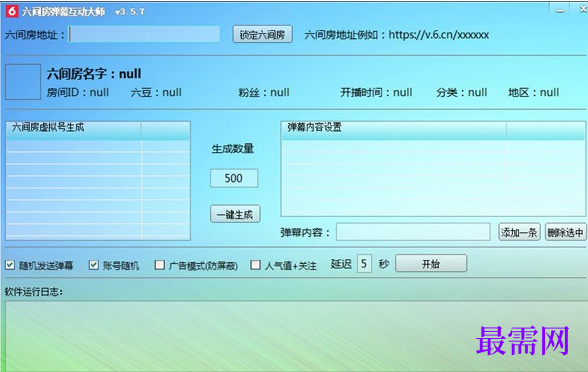Minimize the window using title bar button

click(x=560, y=11)
